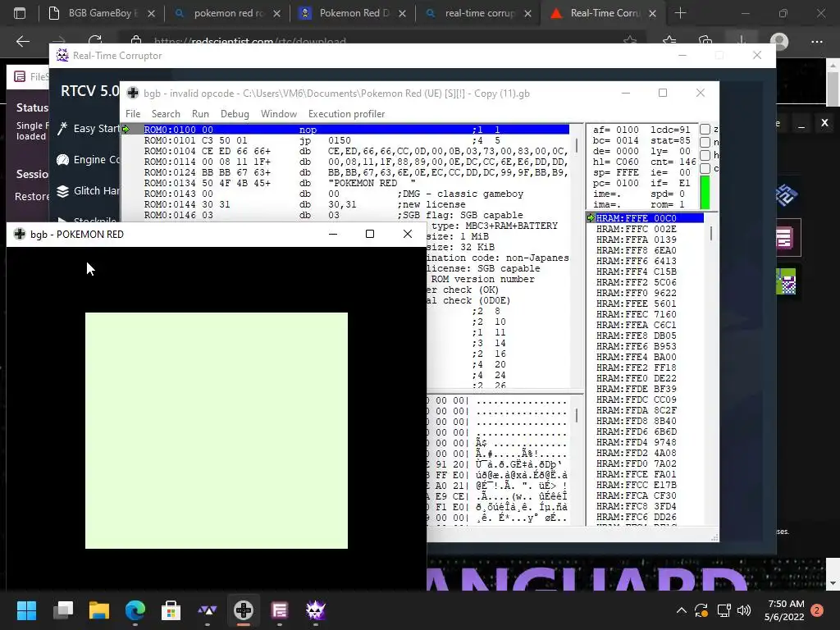The width and height of the screenshot is (840, 630).
Task: Open browser downloads icon
Action: [742, 41]
